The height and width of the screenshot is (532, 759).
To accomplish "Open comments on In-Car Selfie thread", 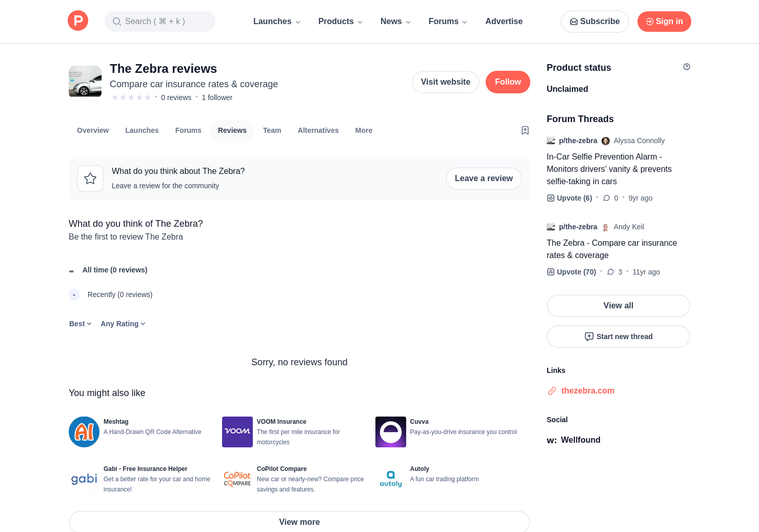I will (611, 198).
